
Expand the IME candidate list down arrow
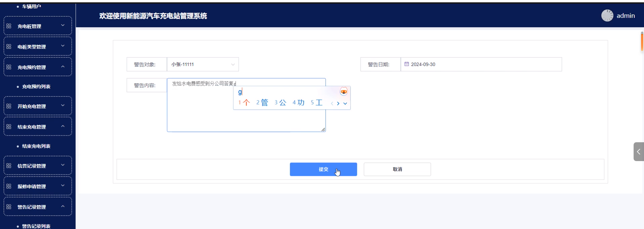click(345, 103)
